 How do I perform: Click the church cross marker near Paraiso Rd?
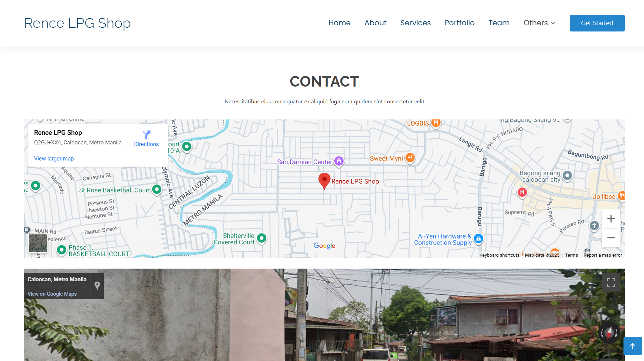coord(594,225)
